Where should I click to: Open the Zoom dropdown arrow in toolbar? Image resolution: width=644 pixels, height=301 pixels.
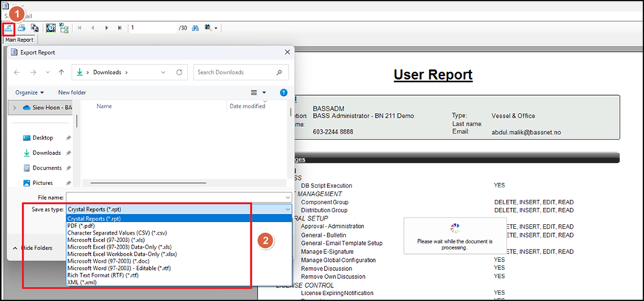(x=216, y=28)
